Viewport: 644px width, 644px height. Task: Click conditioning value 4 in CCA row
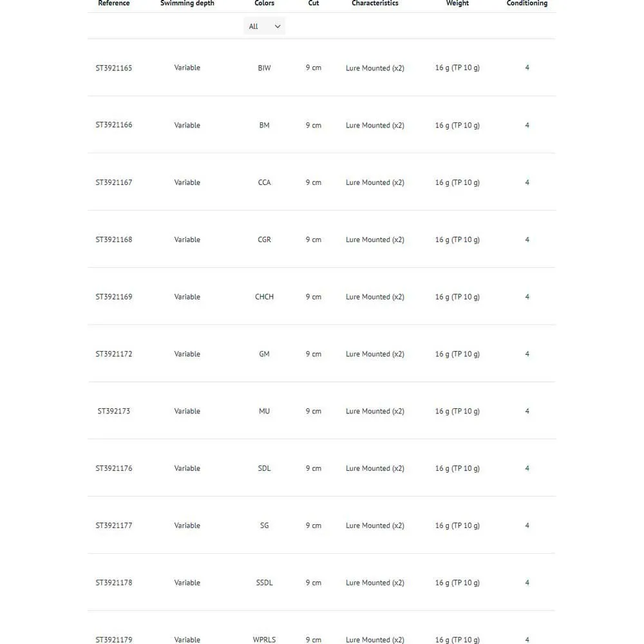tap(527, 182)
